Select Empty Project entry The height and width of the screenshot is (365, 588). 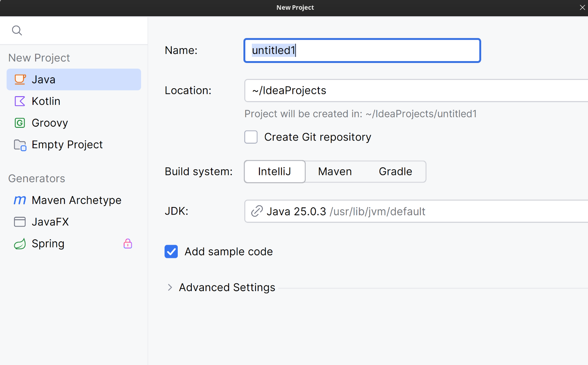[74, 145]
